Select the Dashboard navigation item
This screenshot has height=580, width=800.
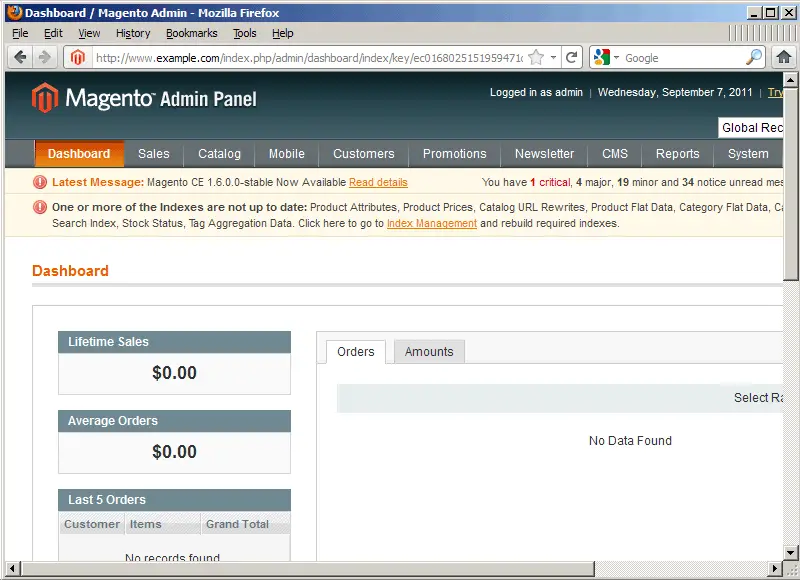click(79, 154)
